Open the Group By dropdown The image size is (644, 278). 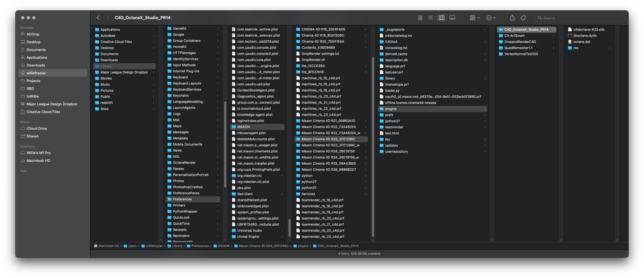pyautogui.click(x=475, y=18)
